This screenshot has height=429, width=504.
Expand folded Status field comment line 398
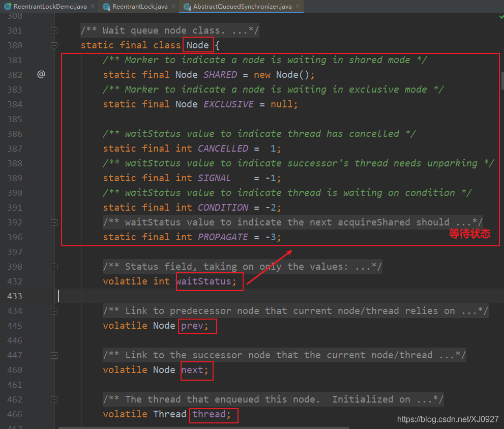[54, 267]
